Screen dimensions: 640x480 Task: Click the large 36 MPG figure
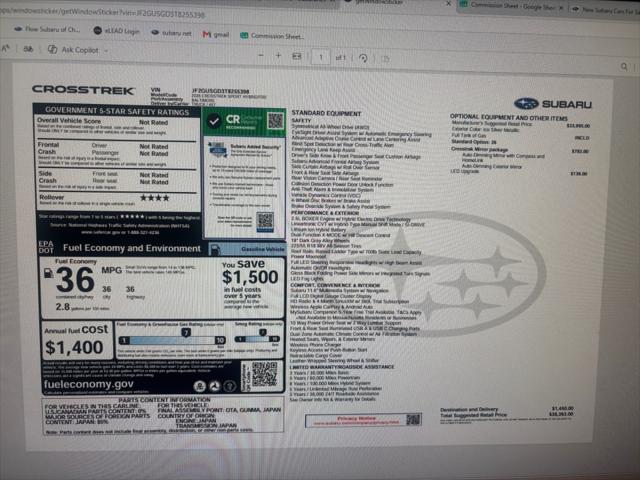pos(76,280)
